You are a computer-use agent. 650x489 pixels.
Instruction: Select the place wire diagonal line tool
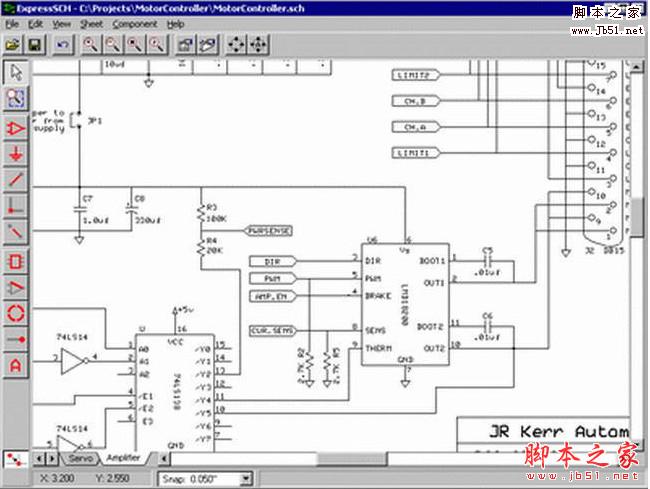(16, 179)
